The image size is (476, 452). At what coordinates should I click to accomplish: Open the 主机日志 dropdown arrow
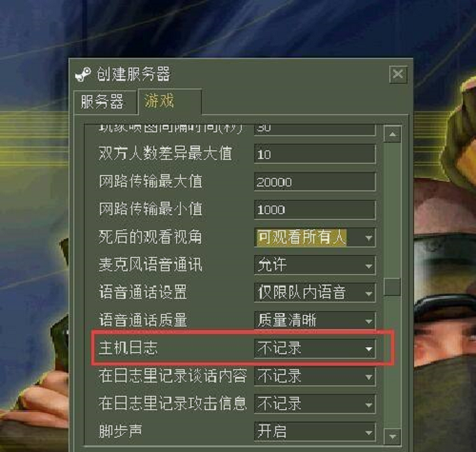point(368,348)
